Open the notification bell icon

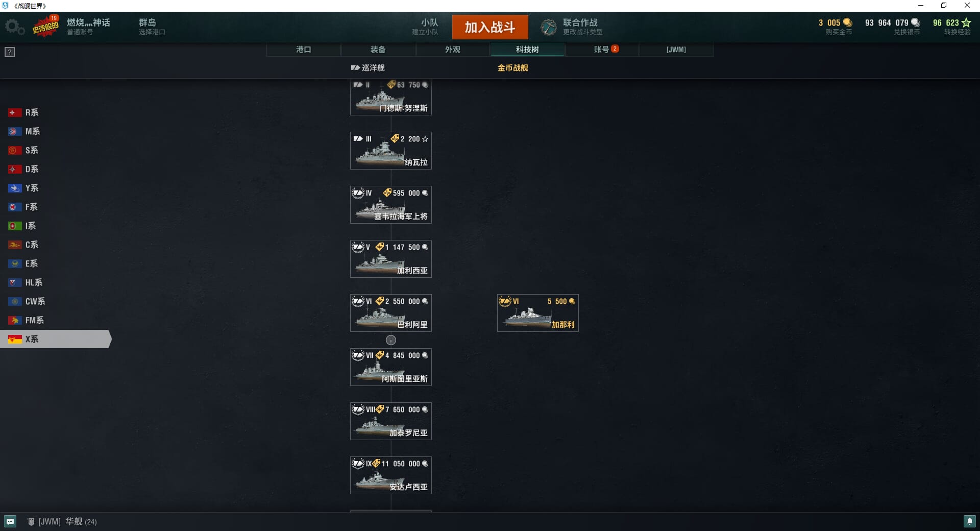click(969, 521)
